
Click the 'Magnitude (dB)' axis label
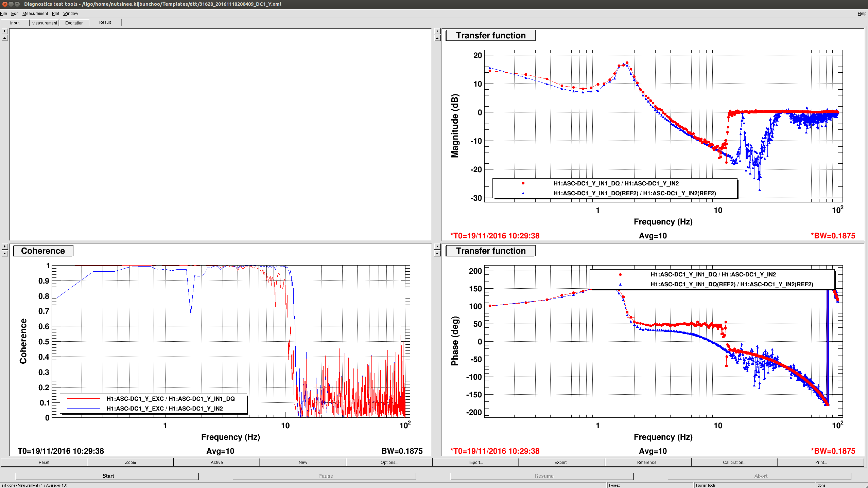point(455,126)
